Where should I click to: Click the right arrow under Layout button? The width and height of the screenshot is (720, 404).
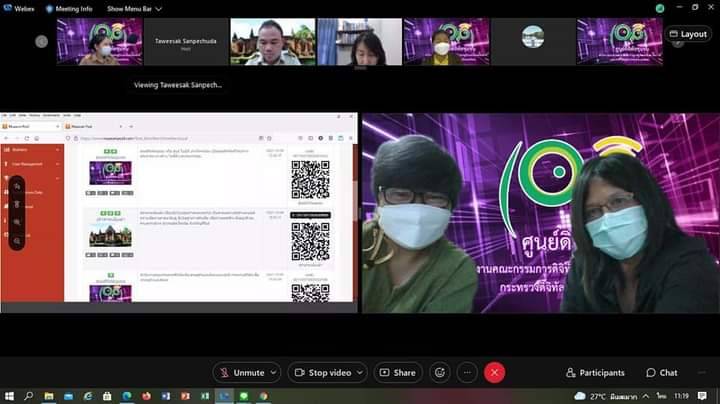(x=678, y=44)
